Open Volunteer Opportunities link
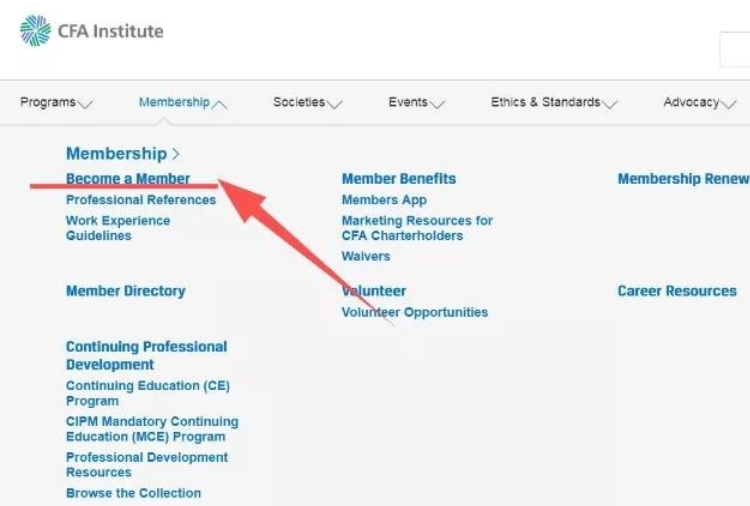Image resolution: width=750 pixels, height=506 pixels. (415, 312)
